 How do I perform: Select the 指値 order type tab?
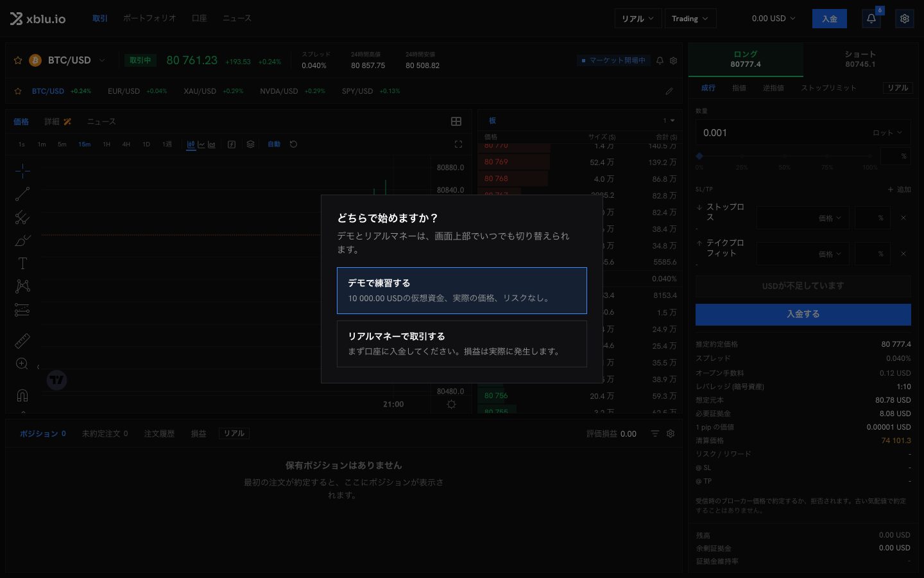coord(739,88)
